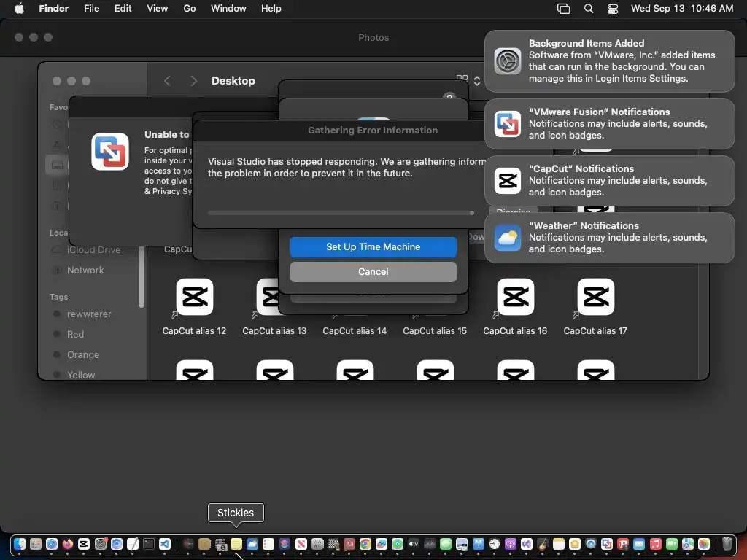
Task: Select the Red tag in sidebar
Action: pyautogui.click(x=75, y=334)
